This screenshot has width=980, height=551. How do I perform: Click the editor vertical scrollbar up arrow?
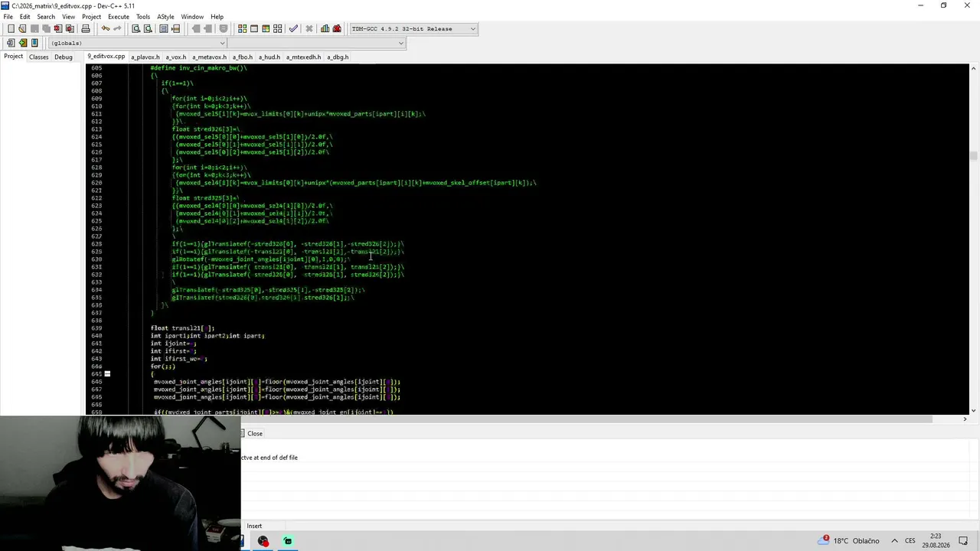973,69
